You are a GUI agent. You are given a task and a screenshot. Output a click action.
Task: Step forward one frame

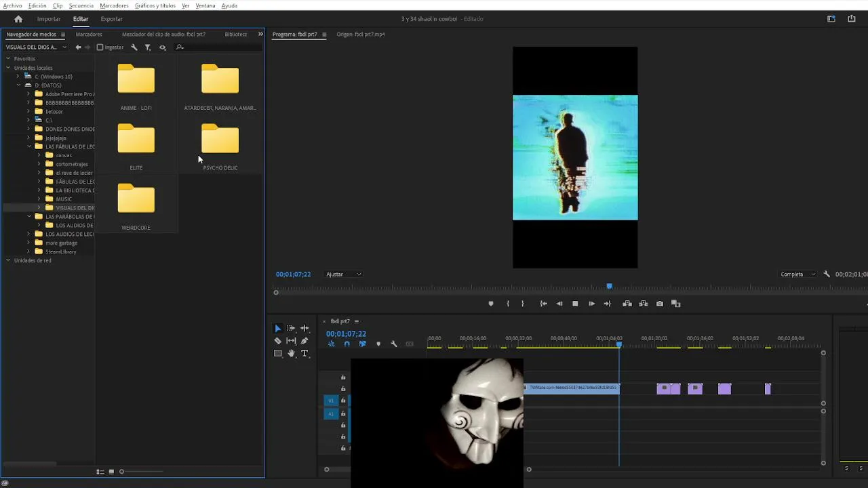591,304
